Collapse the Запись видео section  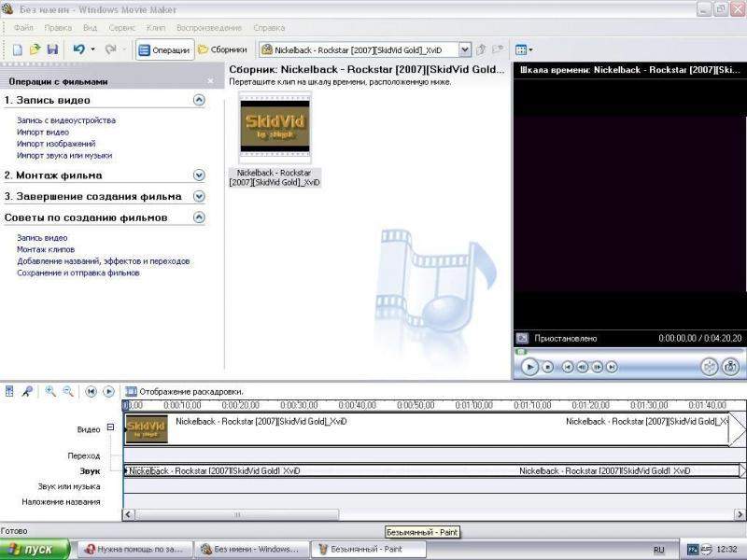click(x=199, y=100)
